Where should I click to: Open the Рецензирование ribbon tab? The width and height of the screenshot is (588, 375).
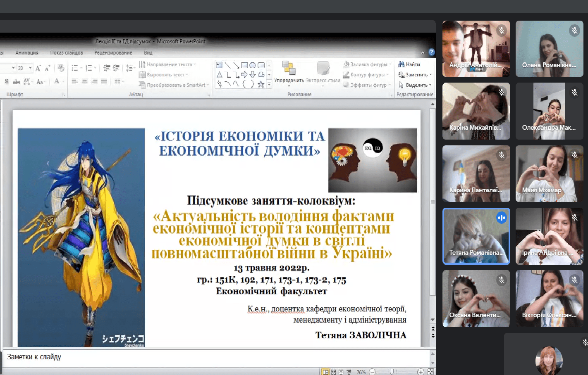click(x=113, y=53)
